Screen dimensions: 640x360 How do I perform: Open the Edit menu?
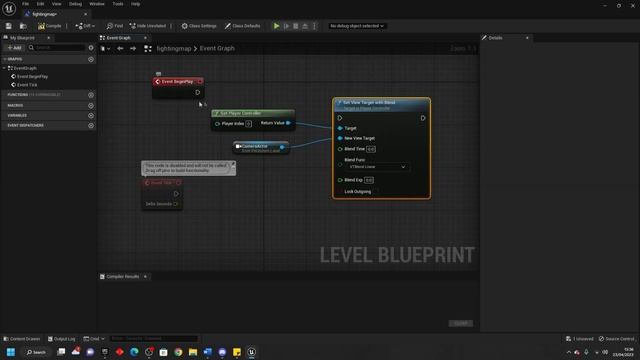tap(40, 4)
